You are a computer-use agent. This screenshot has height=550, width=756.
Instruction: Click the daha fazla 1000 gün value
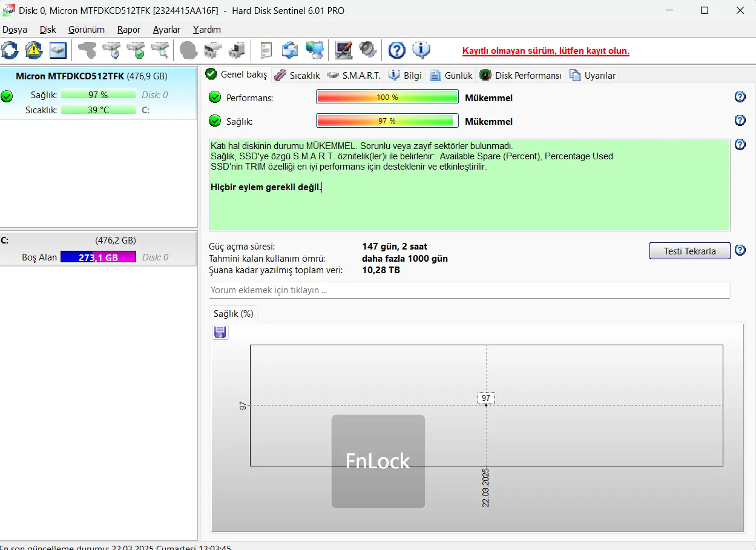point(405,258)
